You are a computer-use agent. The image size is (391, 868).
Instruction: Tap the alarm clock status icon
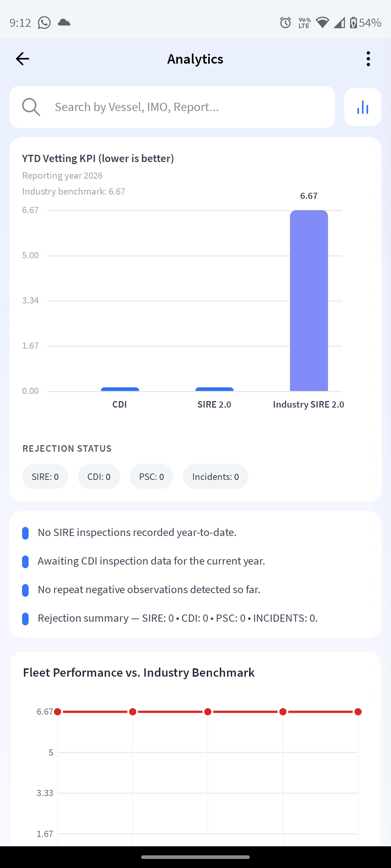pos(285,23)
